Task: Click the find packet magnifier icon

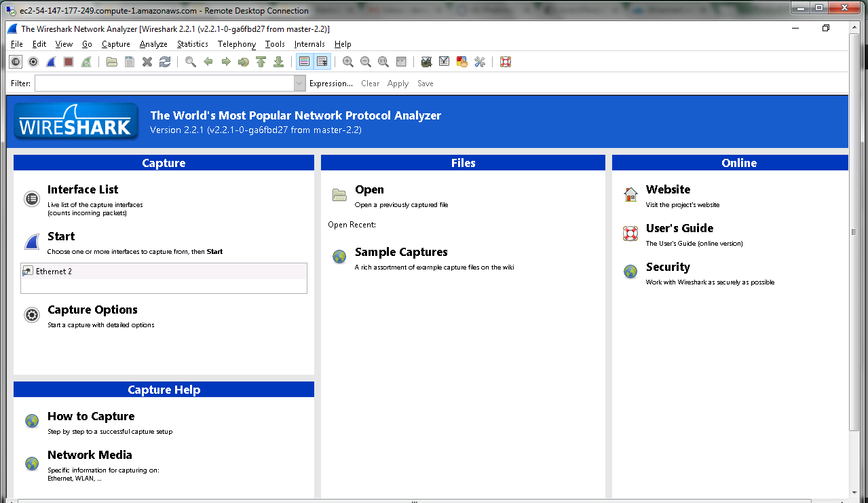Action: pyautogui.click(x=191, y=62)
